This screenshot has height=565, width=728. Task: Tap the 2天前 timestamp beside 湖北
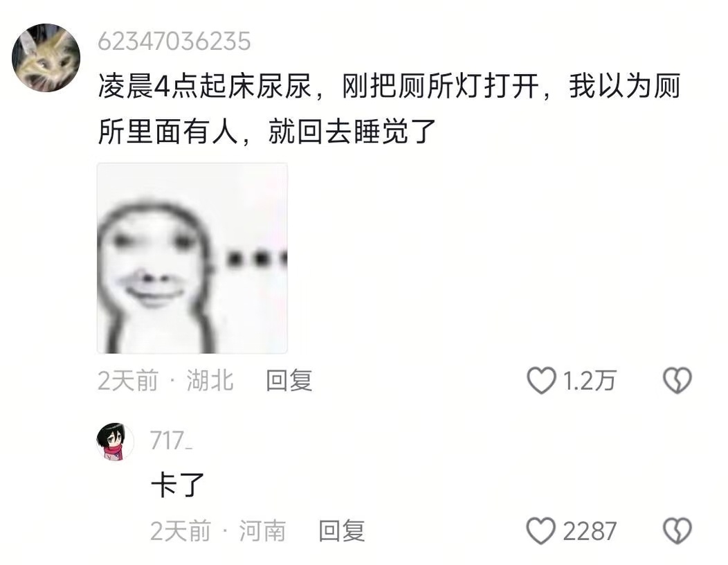(128, 381)
